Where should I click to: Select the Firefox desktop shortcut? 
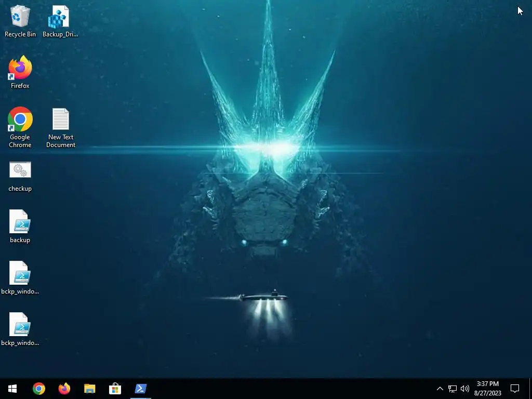[20, 72]
